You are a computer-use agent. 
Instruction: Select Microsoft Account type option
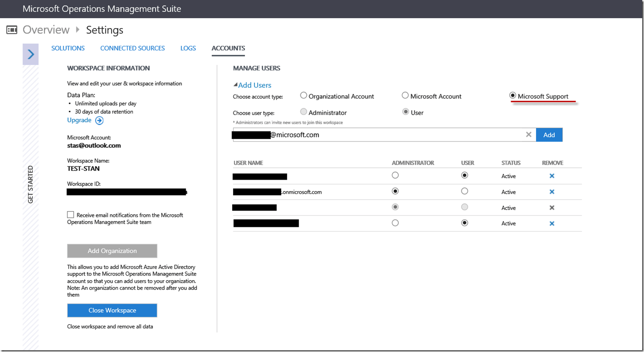(x=405, y=96)
